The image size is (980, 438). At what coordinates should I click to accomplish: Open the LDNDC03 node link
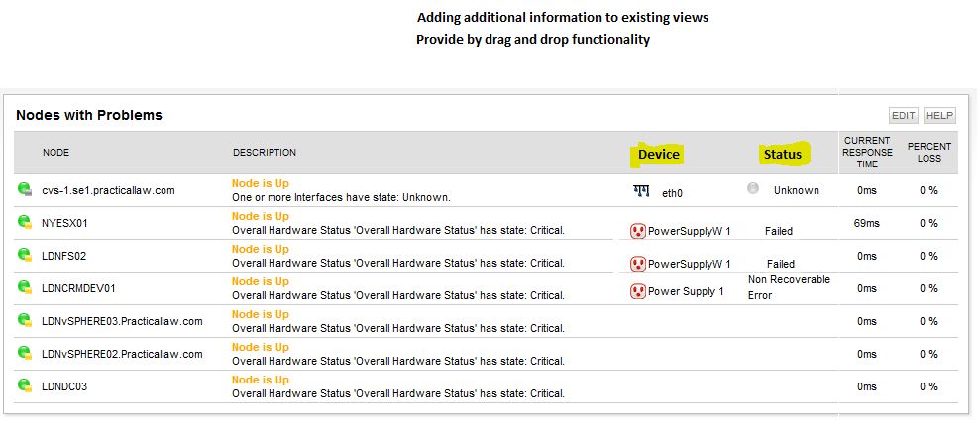[x=63, y=386]
